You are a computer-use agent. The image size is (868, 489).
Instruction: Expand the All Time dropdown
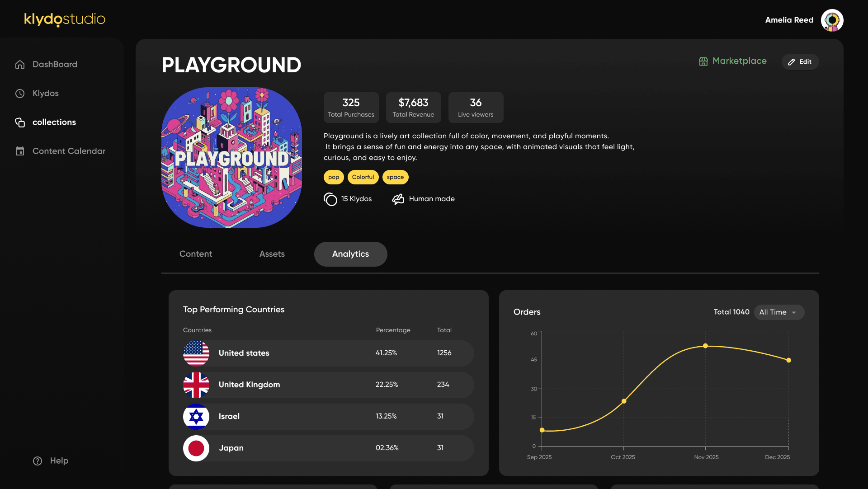(x=778, y=312)
